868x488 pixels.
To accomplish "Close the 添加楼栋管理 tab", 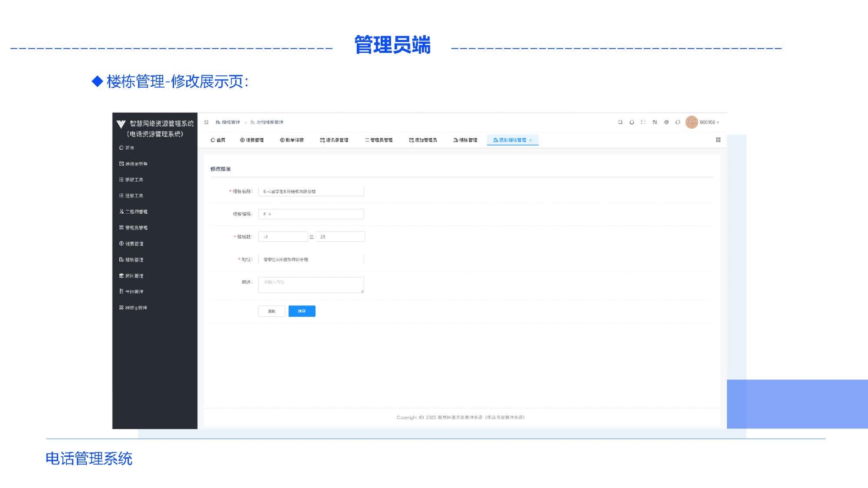I will point(531,141).
